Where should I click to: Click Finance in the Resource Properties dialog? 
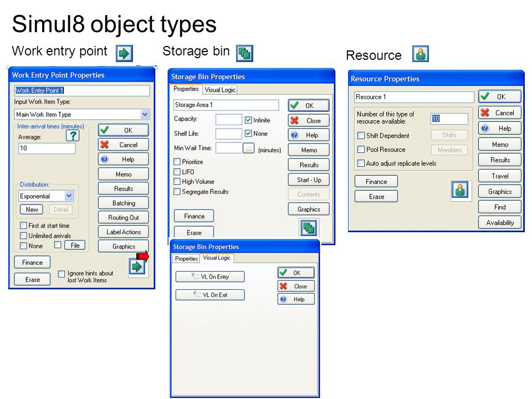point(376,182)
